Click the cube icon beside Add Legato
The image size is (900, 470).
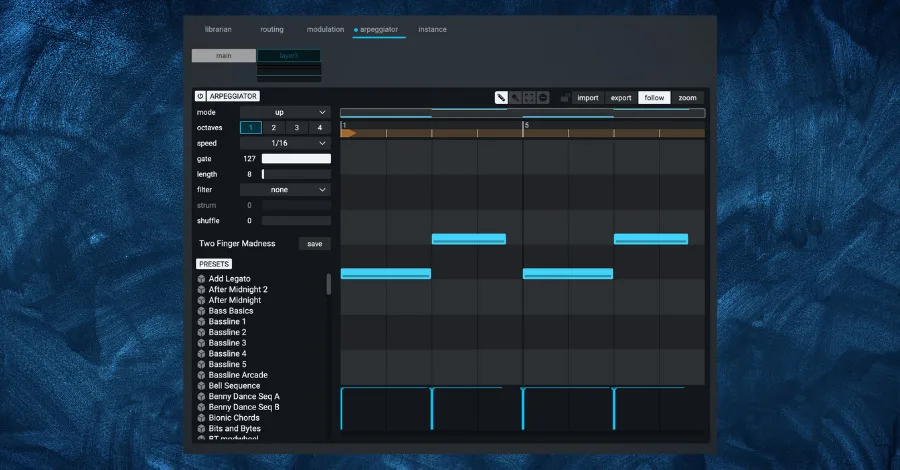pos(201,279)
